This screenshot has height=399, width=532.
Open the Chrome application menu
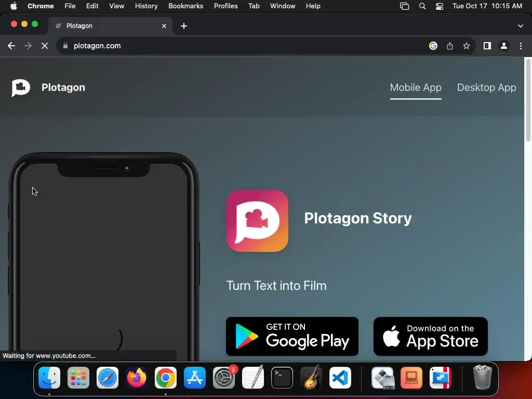click(x=41, y=6)
